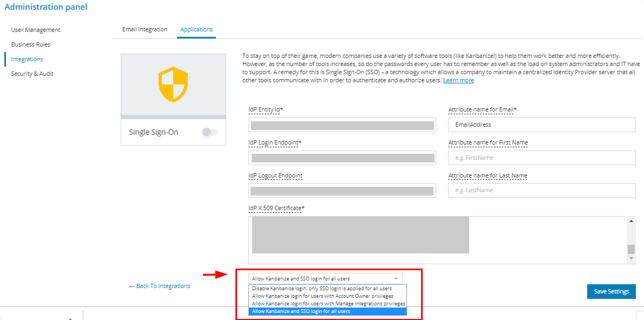The width and height of the screenshot is (644, 320).
Task: Click certificate scrollbar up arrow
Action: coord(631,221)
